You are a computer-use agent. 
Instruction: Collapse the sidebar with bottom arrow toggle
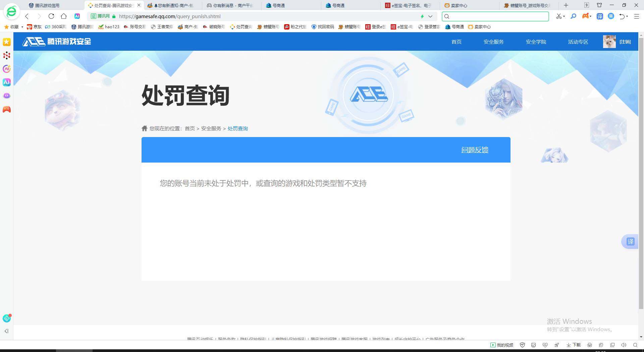point(6,331)
